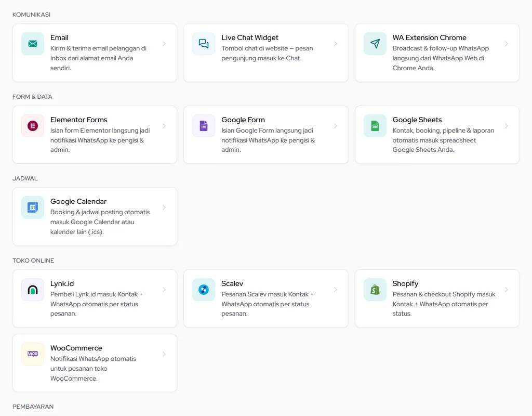Open Lynk.id via its chevron arrow
The height and width of the screenshot is (416, 532).
coord(164,290)
